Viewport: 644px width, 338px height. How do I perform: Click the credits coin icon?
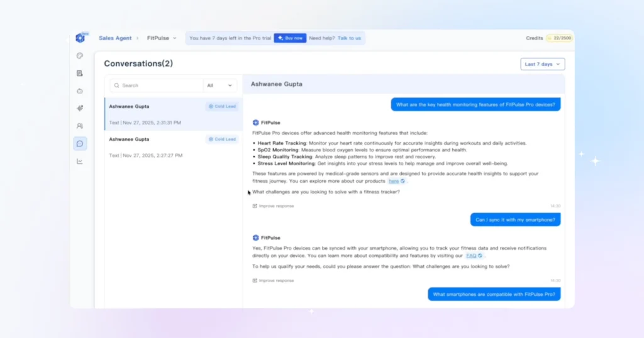click(550, 38)
